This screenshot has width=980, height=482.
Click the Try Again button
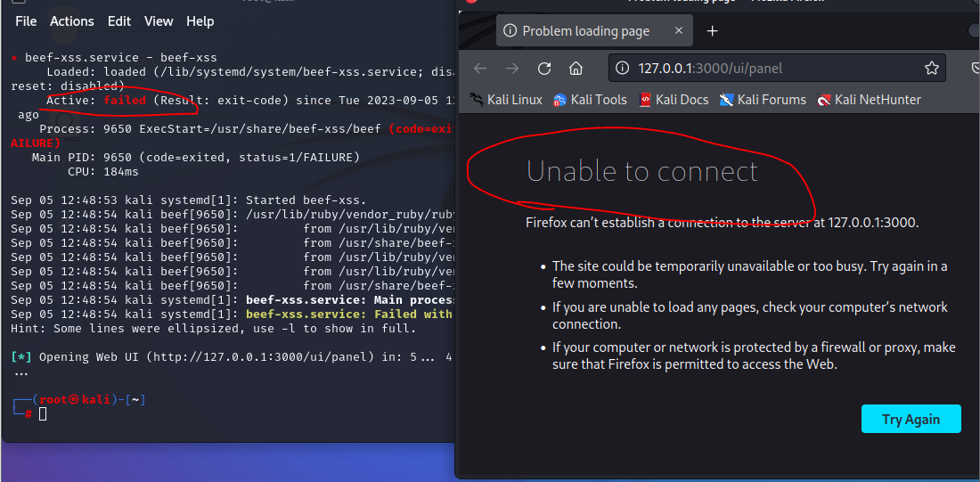[x=911, y=419]
